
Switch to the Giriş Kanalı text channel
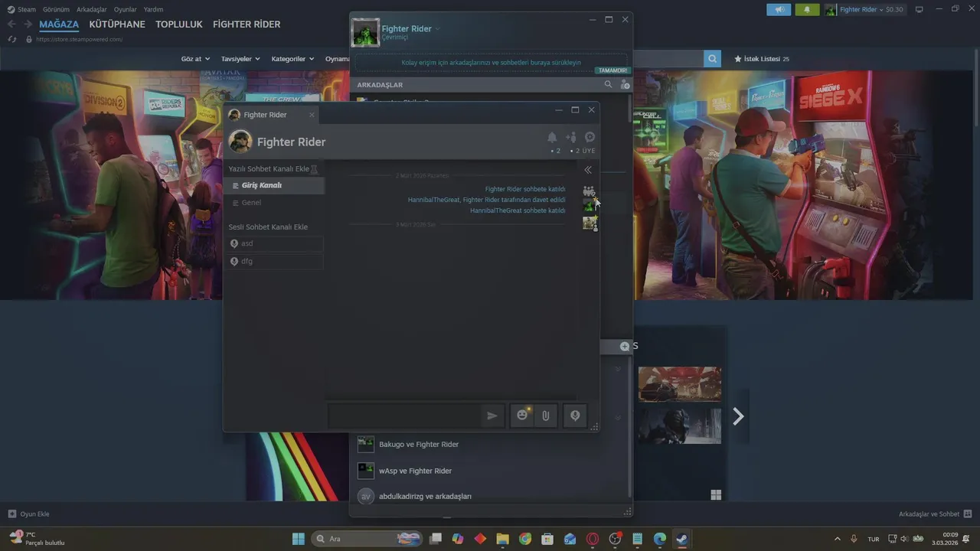click(274, 185)
